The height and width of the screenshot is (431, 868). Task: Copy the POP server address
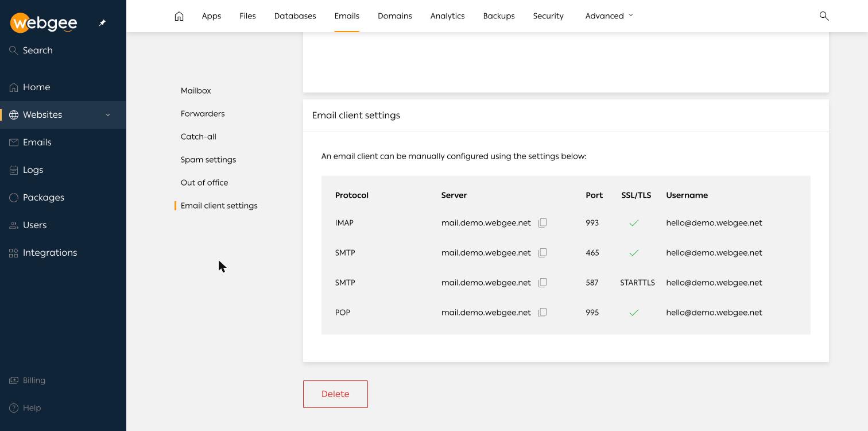[x=542, y=313]
